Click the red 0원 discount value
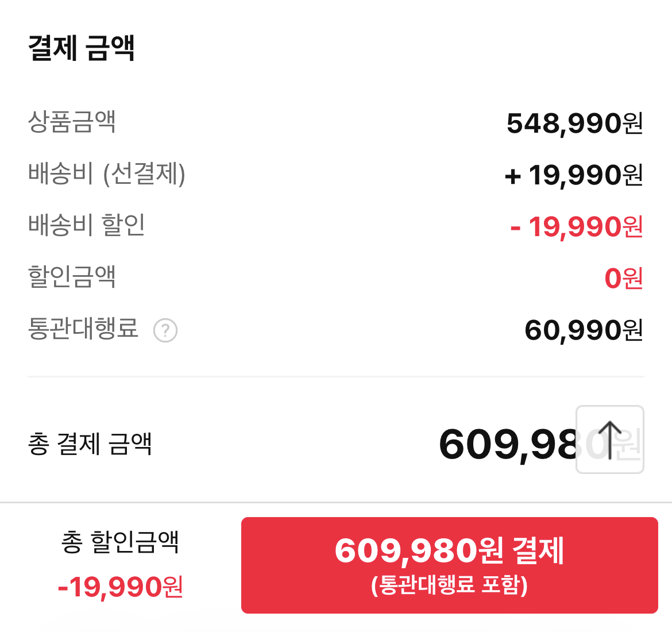 (623, 279)
